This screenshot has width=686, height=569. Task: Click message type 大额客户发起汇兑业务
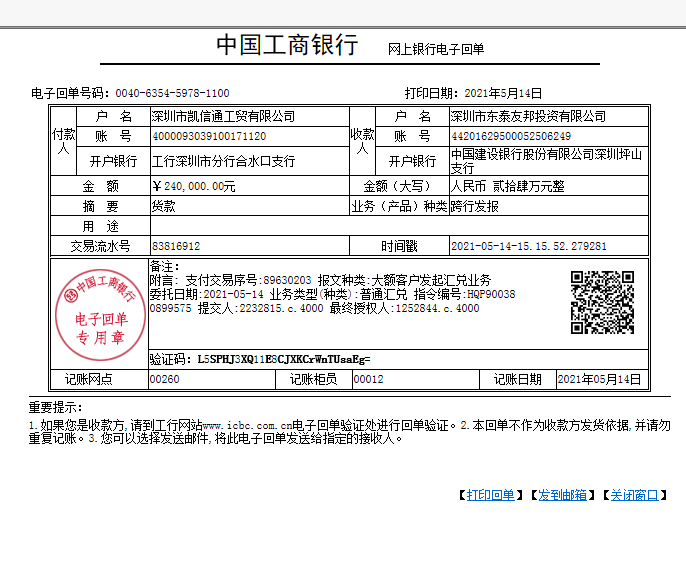(x=431, y=280)
